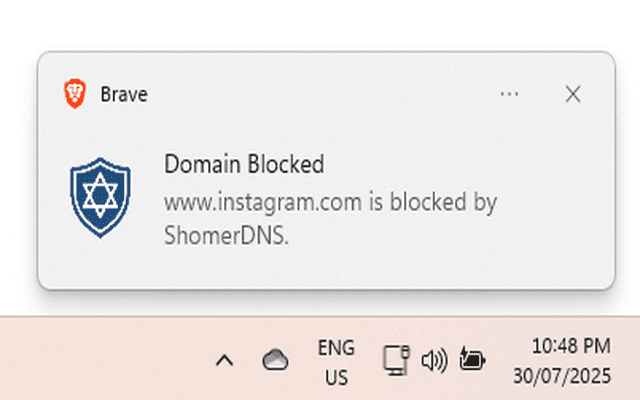
Task: Open the network status tray icon
Action: point(395,360)
